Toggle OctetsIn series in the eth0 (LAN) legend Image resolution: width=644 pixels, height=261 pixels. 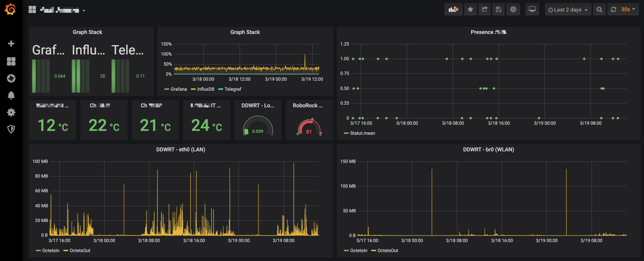click(51, 251)
